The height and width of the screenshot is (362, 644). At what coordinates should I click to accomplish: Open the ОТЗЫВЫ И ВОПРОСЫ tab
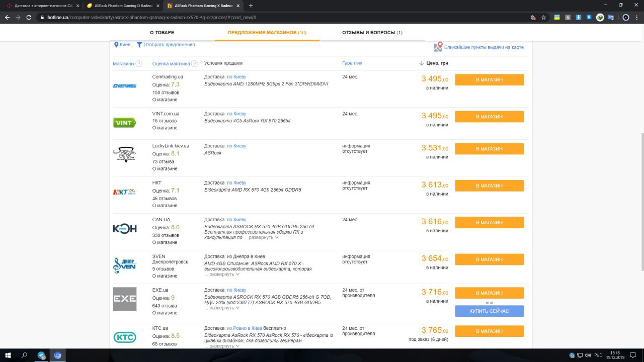click(x=372, y=33)
